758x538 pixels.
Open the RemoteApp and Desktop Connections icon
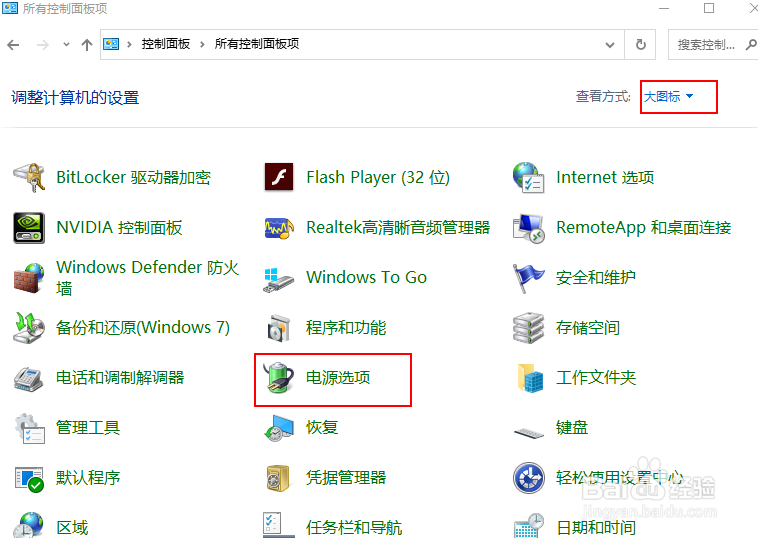(x=528, y=228)
